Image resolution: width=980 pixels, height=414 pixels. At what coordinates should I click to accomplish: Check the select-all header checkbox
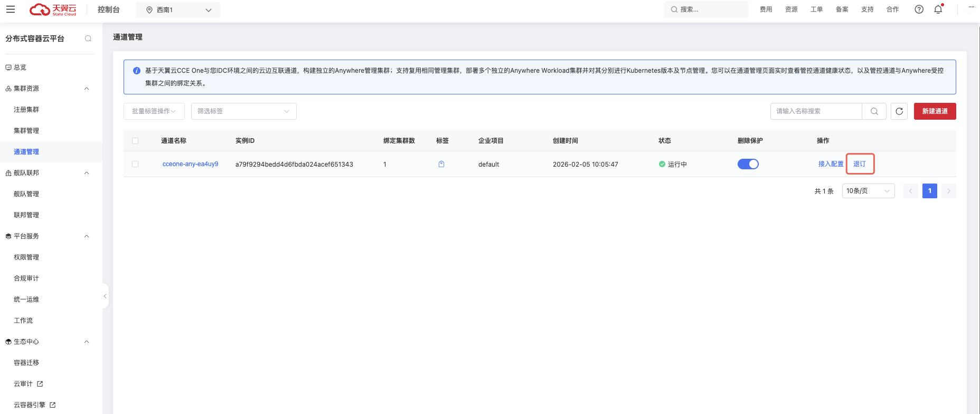pyautogui.click(x=135, y=141)
